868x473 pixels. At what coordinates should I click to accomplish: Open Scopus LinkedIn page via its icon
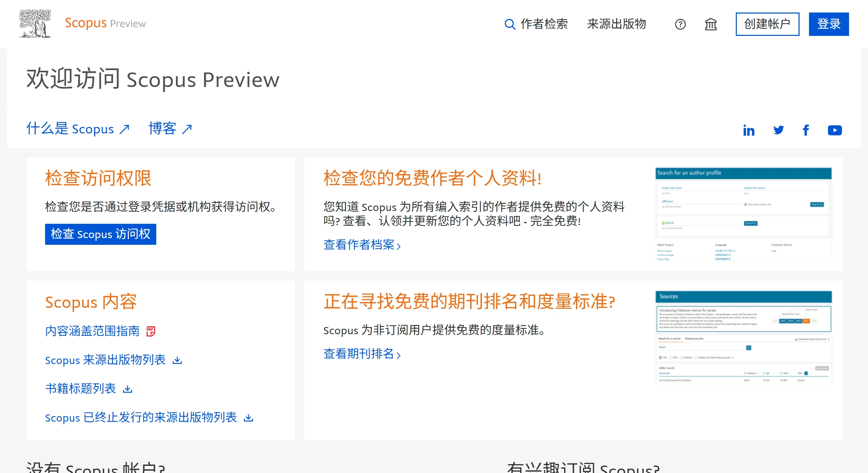(x=749, y=130)
